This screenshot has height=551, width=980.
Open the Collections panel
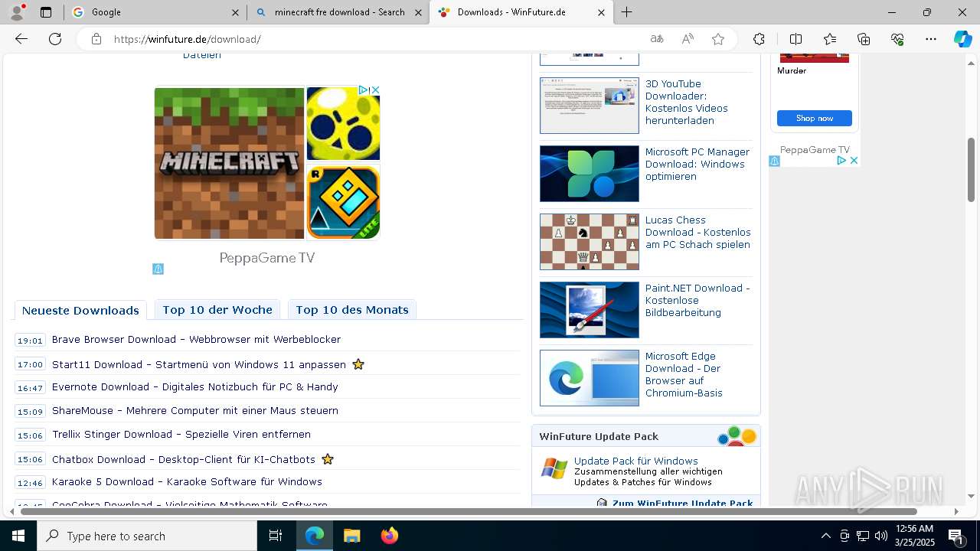coord(864,39)
